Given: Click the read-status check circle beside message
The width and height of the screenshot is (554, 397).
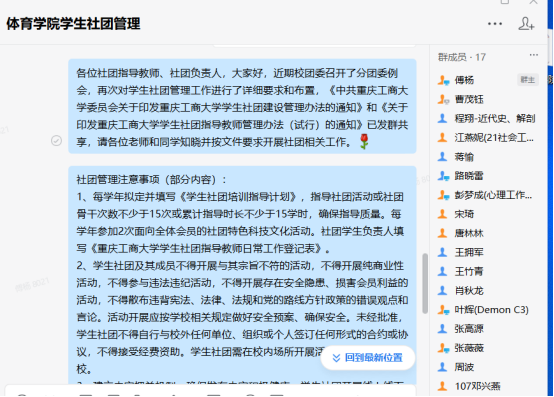Looking at the screenshot, I should (x=56, y=141).
